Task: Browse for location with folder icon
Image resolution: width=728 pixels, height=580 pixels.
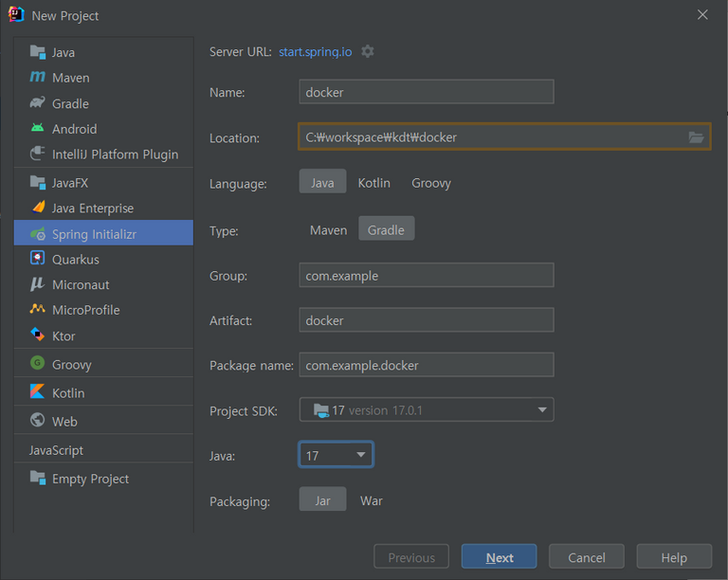Action: tap(696, 137)
